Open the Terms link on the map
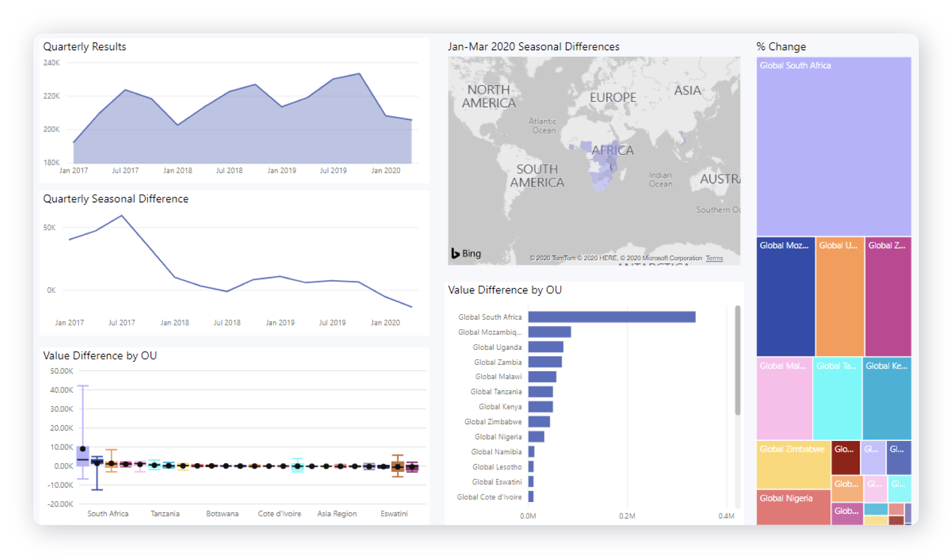 (714, 258)
